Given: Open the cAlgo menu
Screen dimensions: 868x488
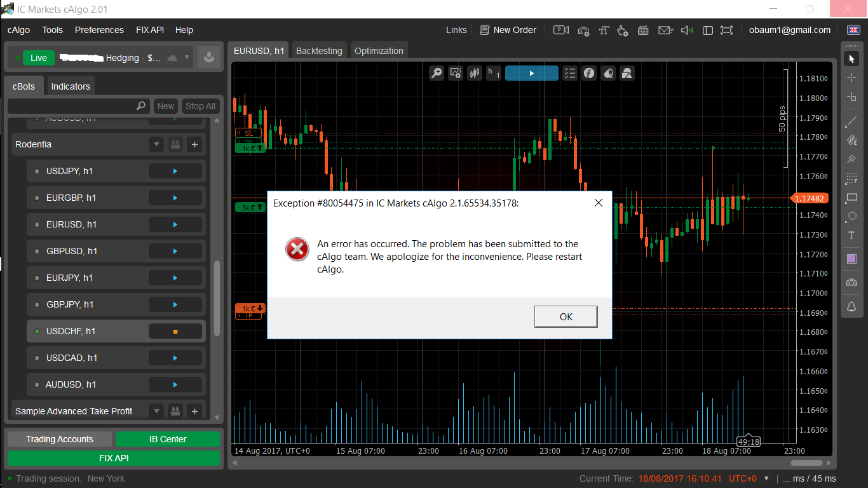Looking at the screenshot, I should (x=18, y=30).
